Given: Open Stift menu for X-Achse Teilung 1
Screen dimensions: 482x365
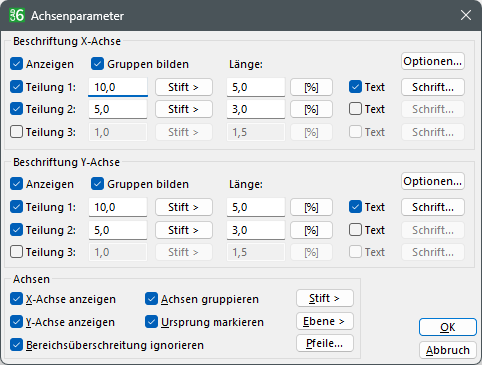Looking at the screenshot, I should 184,87.
